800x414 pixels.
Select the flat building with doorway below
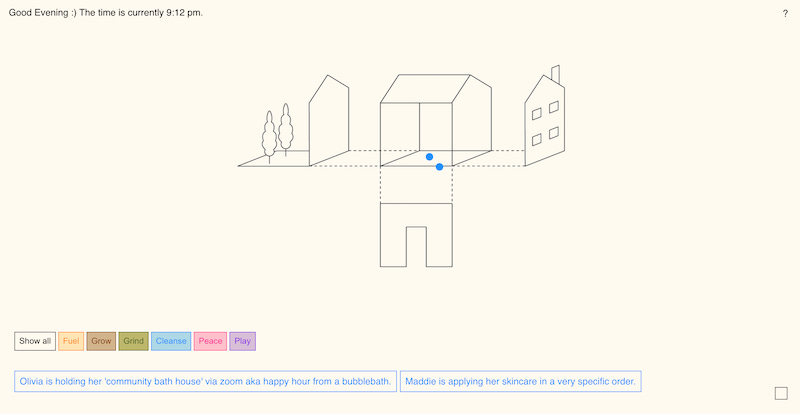pyautogui.click(x=416, y=235)
